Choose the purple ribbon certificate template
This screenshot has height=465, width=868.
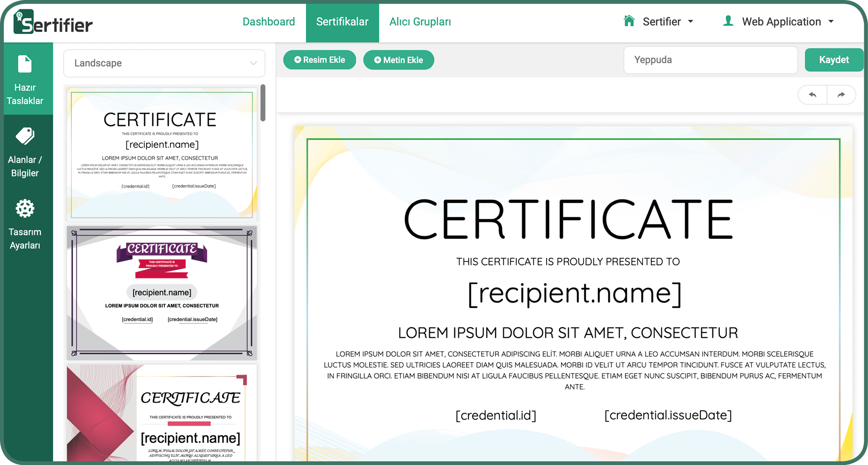(x=162, y=293)
